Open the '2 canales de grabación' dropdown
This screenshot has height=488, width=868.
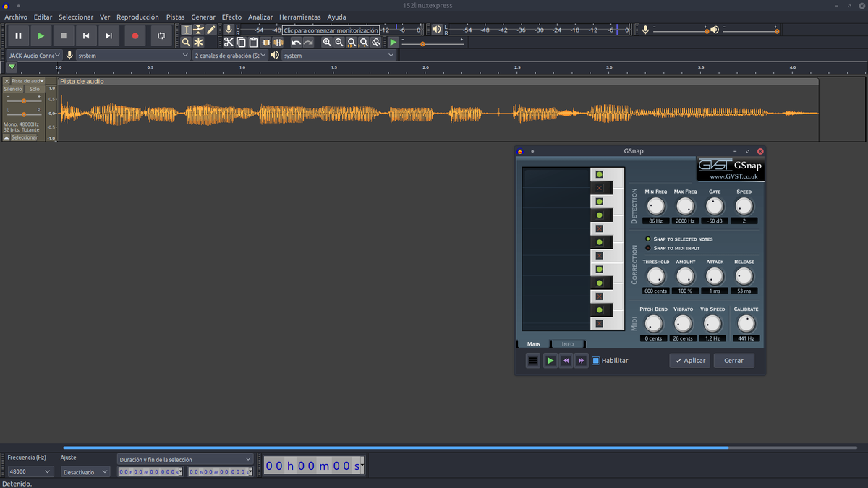point(231,55)
